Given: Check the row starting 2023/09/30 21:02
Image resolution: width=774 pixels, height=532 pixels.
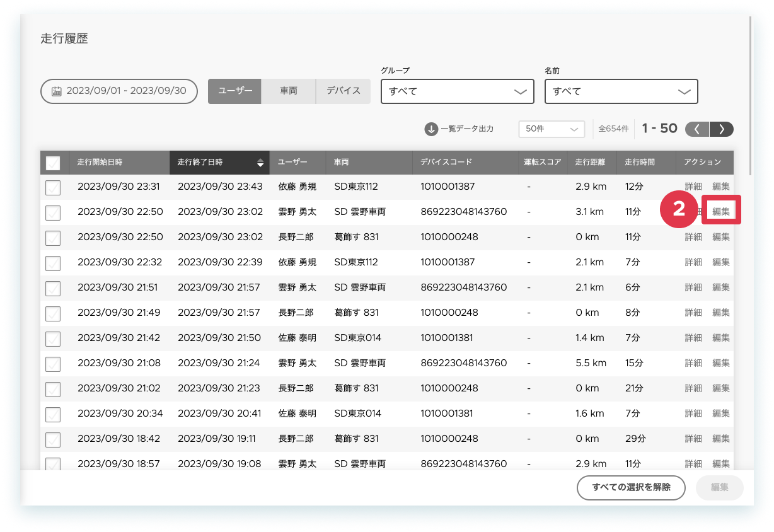Looking at the screenshot, I should pos(53,389).
